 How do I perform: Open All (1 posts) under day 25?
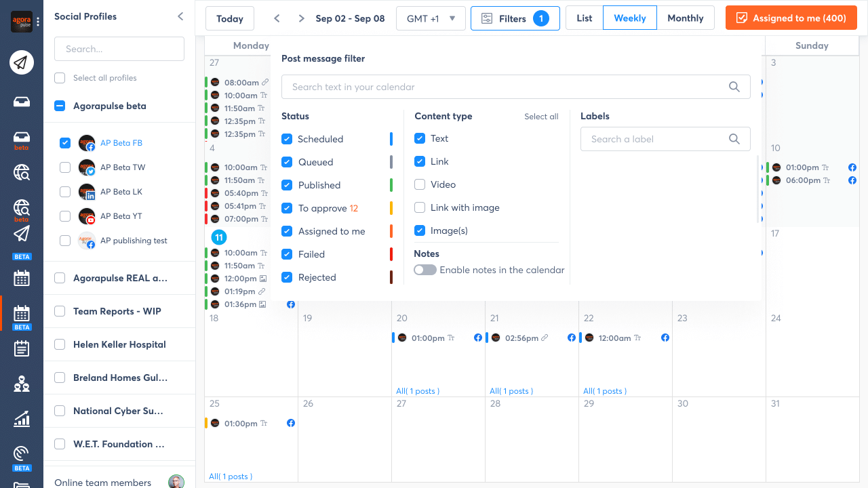(231, 476)
